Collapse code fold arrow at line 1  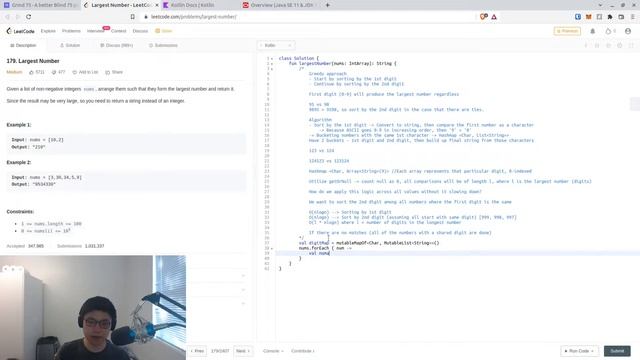[x=272, y=59]
